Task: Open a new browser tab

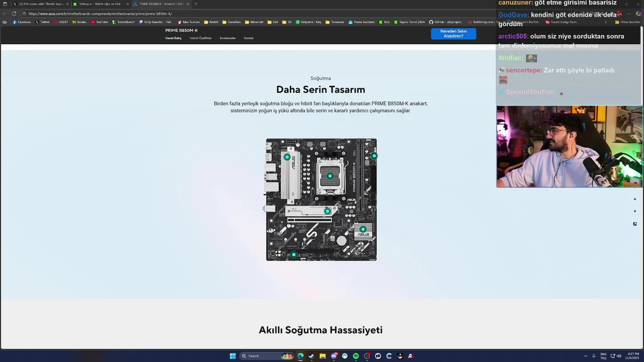Action: click(196, 4)
